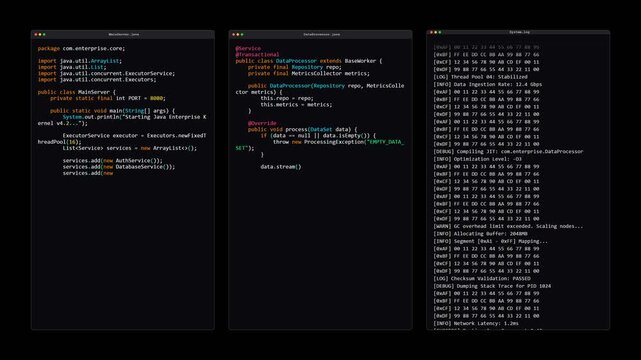Image resolution: width=641 pixels, height=360 pixels.
Task: Click the '[DEBUG] Compiling JIT' log entry
Action: point(508,151)
